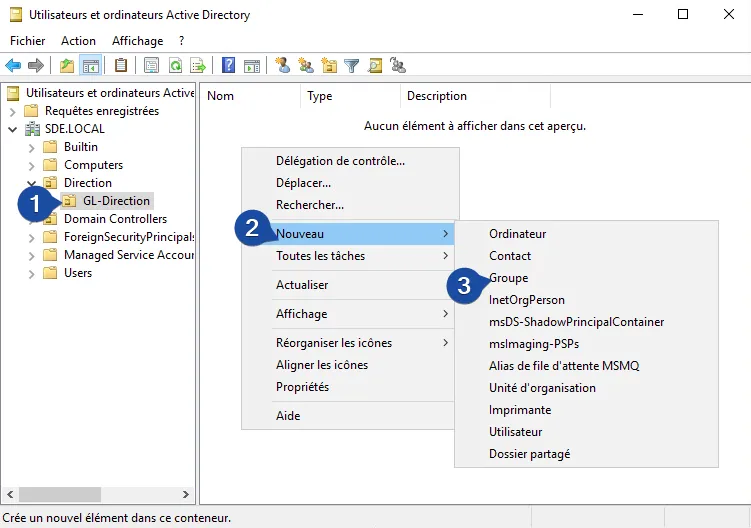Screen dimensions: 751x528
Task: Choose Unité d'organisation from the submenu
Action: tap(542, 388)
